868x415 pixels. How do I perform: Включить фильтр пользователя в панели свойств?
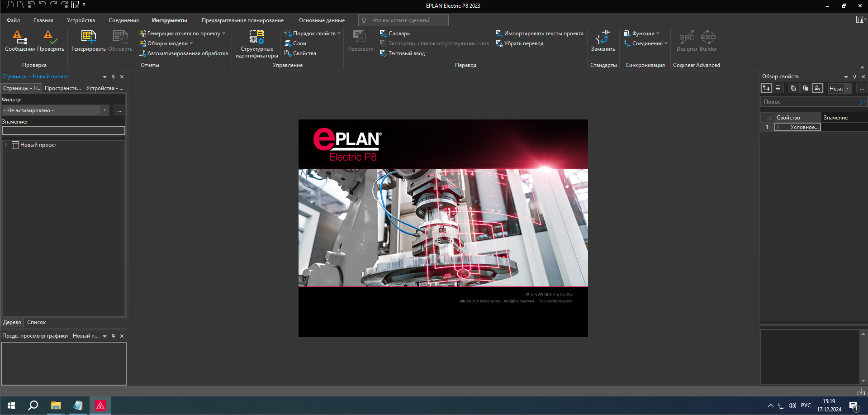[x=818, y=88]
